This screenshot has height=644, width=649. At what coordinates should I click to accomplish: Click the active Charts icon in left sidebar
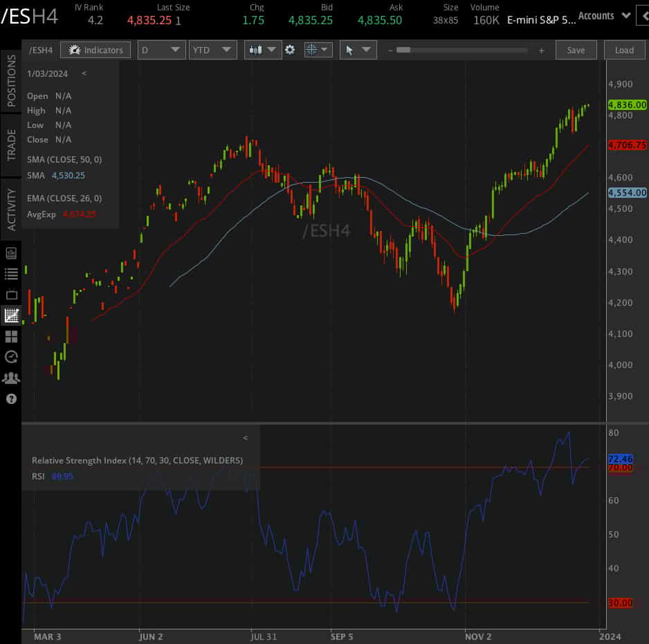[x=10, y=315]
